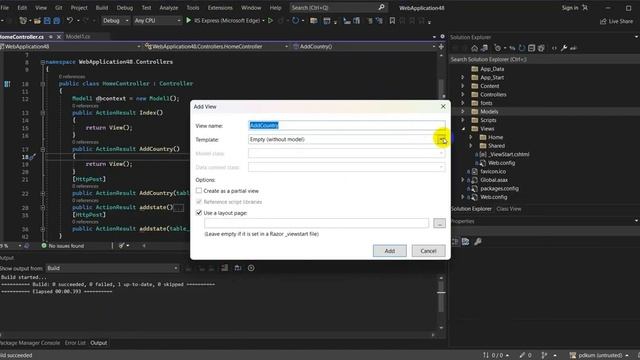Click the Save All icon in the toolbar

tap(57, 20)
